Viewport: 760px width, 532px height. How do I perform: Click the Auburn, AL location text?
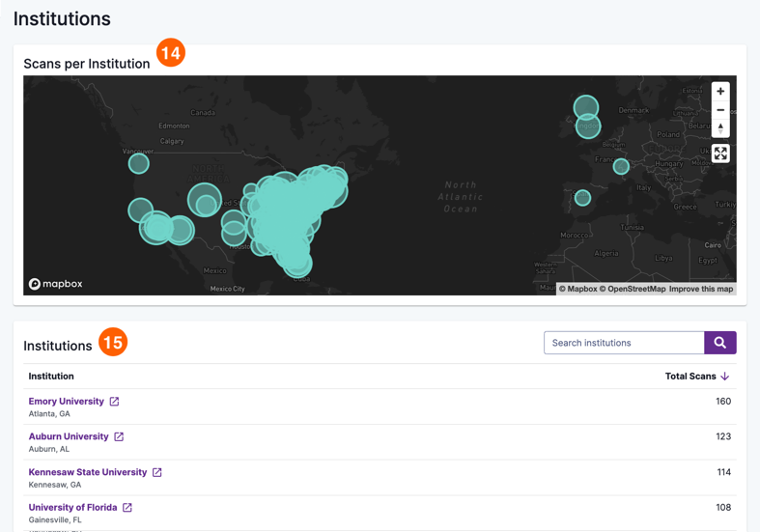pyautogui.click(x=49, y=449)
